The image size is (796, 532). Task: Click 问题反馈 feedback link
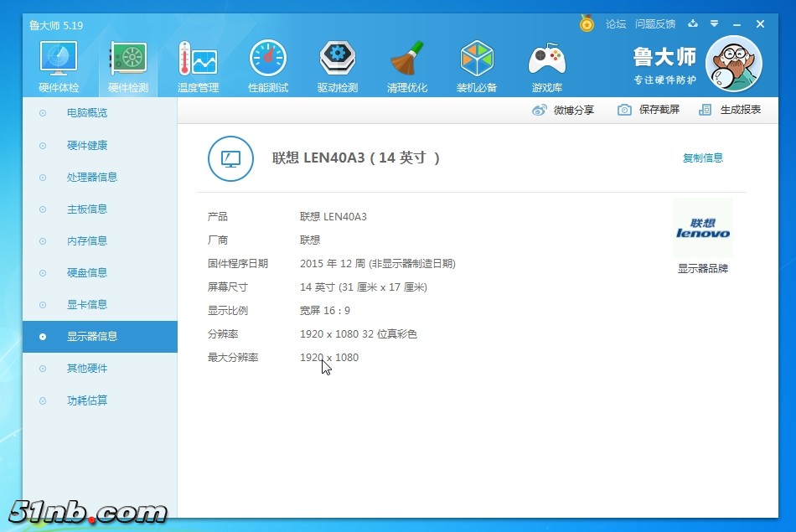(x=655, y=24)
